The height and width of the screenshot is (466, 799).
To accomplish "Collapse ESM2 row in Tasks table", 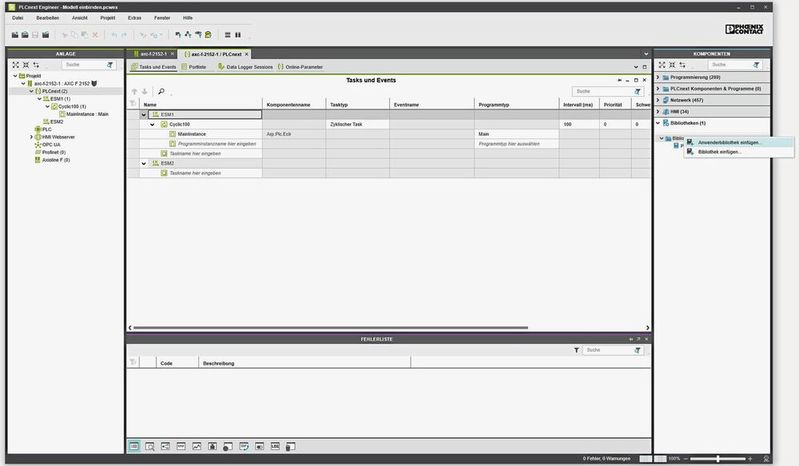I will point(144,163).
